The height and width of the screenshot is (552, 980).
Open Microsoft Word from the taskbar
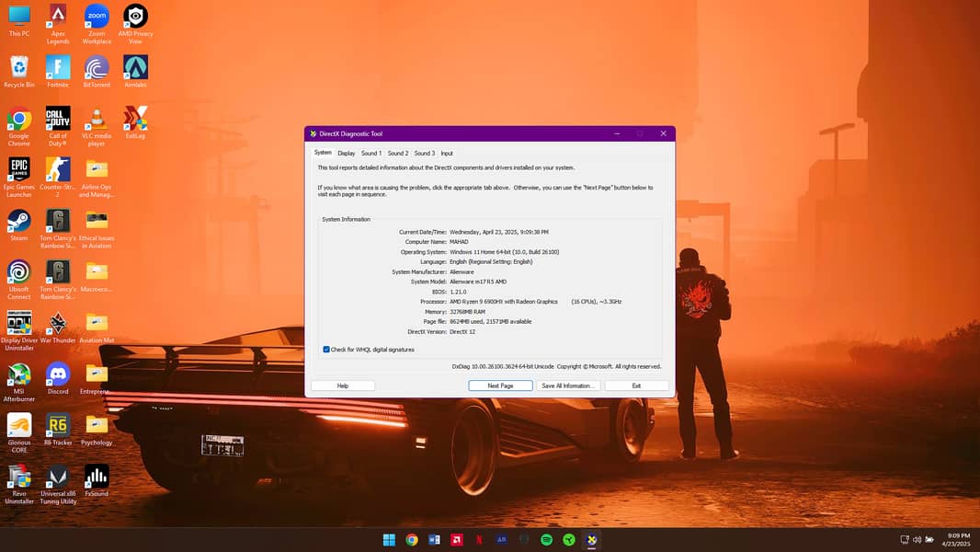coord(434,539)
